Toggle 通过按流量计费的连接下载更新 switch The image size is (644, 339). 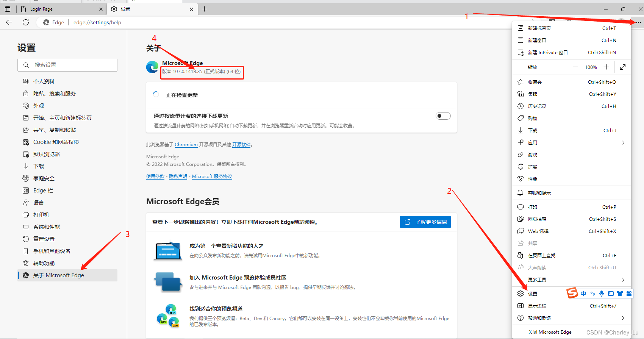(x=443, y=116)
